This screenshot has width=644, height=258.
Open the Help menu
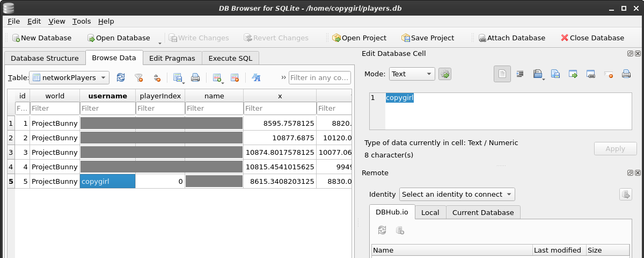106,21
